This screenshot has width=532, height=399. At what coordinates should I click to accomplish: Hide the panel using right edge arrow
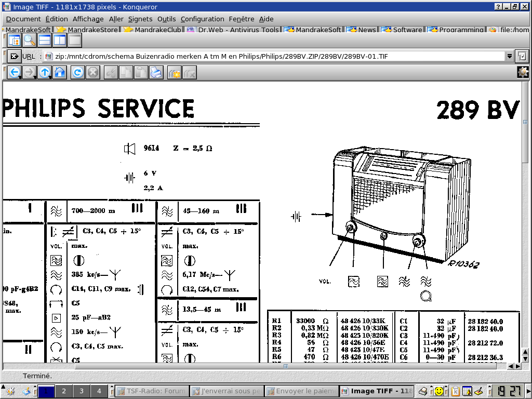click(x=529, y=391)
